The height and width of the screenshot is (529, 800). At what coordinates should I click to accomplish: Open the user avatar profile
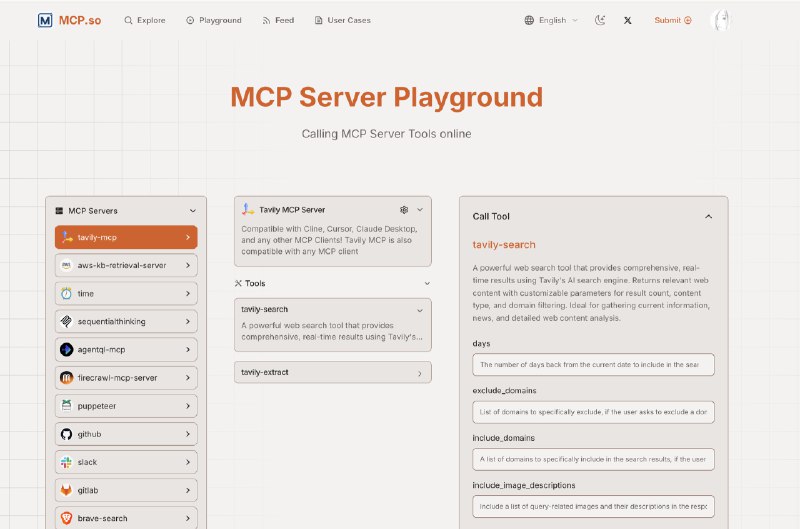point(720,20)
